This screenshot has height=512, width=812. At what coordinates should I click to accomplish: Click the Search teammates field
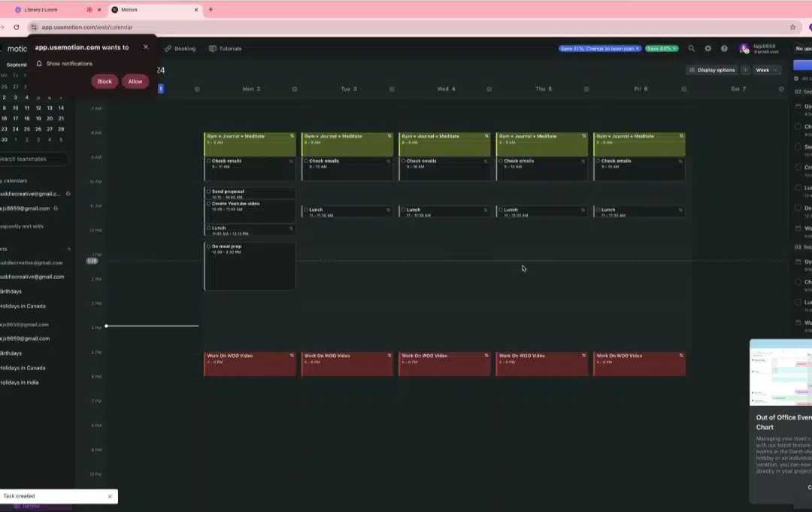(x=32, y=159)
